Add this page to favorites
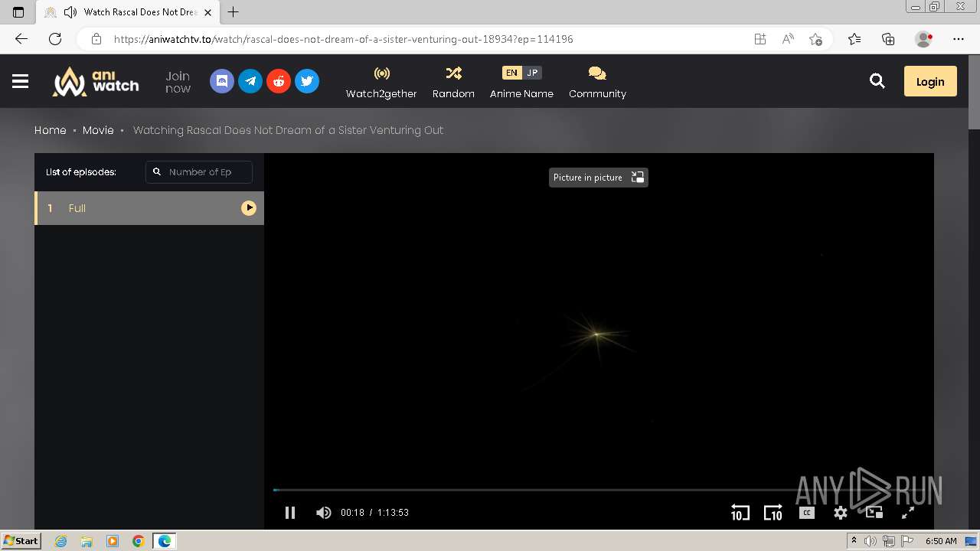980x551 pixels. (x=815, y=39)
